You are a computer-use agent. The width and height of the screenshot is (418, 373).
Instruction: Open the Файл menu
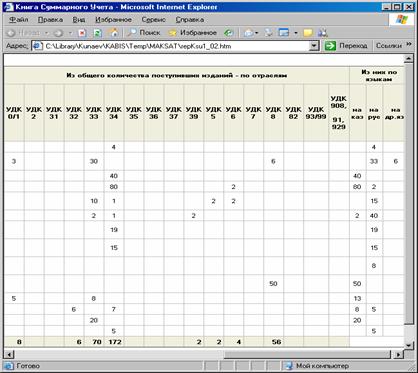(x=18, y=20)
